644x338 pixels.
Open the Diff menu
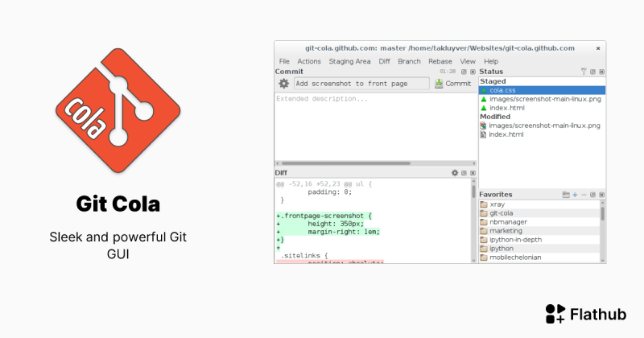tap(385, 61)
